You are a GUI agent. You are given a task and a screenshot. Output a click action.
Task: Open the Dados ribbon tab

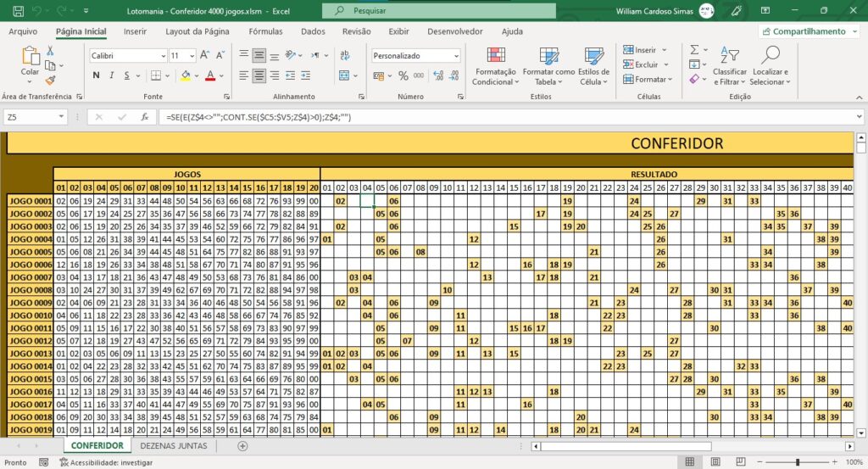(313, 31)
